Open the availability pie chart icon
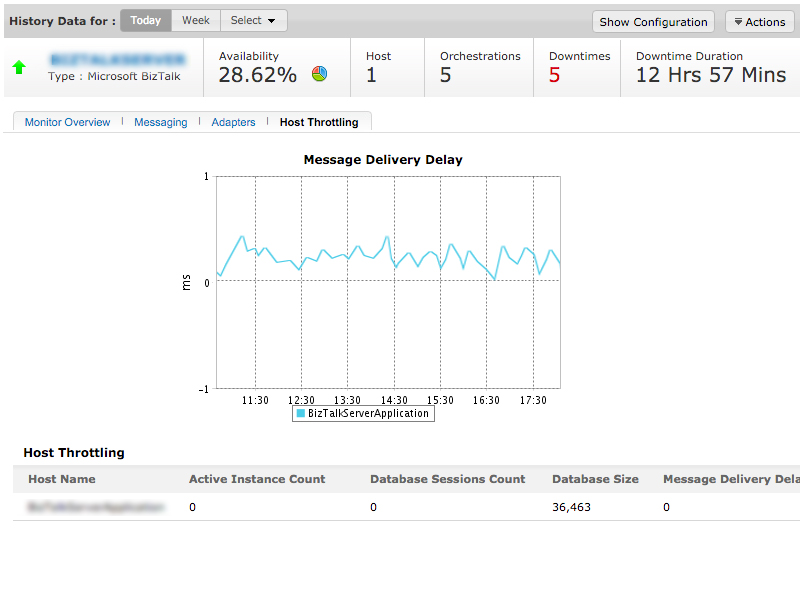Image resolution: width=800 pixels, height=600 pixels. [x=320, y=74]
